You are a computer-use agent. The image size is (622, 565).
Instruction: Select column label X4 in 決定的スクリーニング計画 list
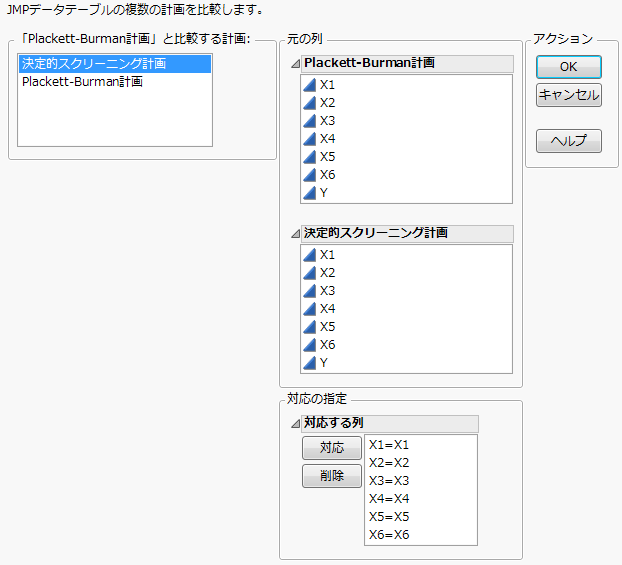328,309
